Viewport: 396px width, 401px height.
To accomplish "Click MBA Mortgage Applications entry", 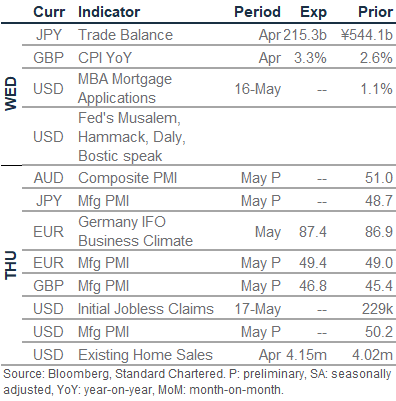I will [125, 88].
